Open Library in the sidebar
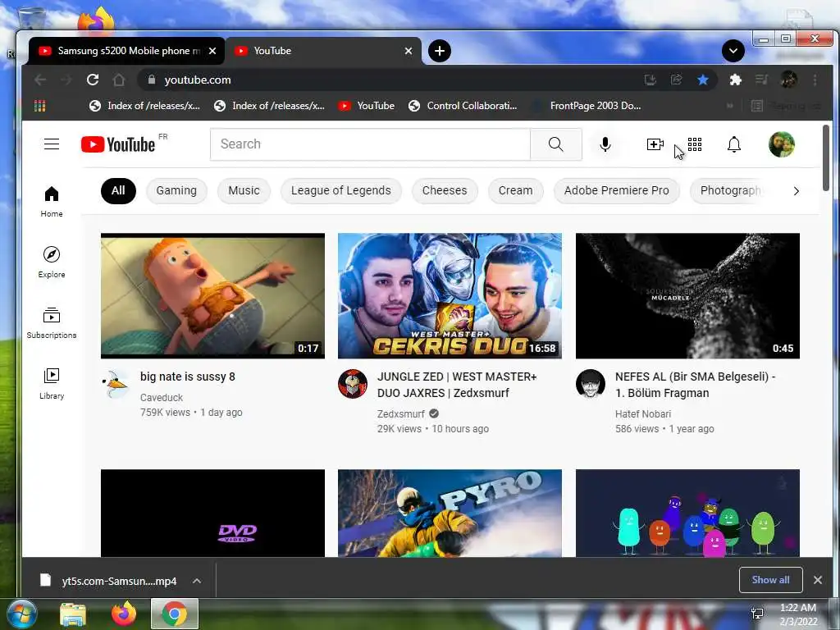This screenshot has height=630, width=840. click(x=52, y=384)
